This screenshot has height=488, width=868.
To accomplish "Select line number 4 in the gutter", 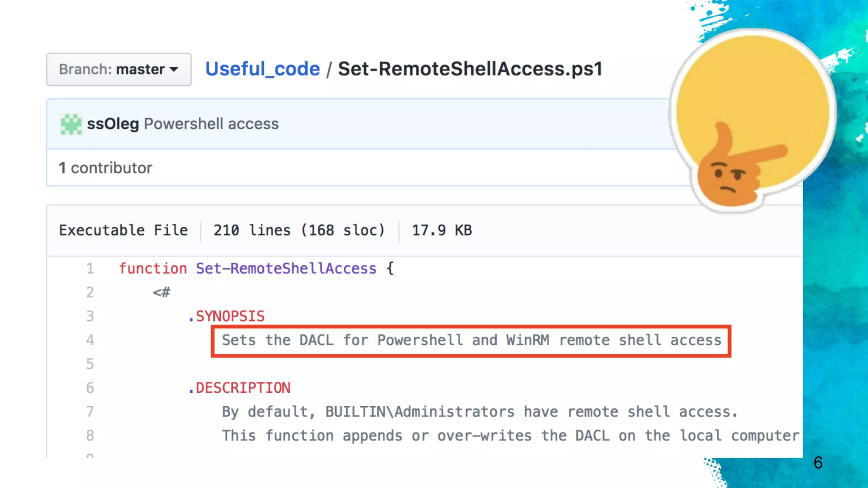I will [x=90, y=340].
